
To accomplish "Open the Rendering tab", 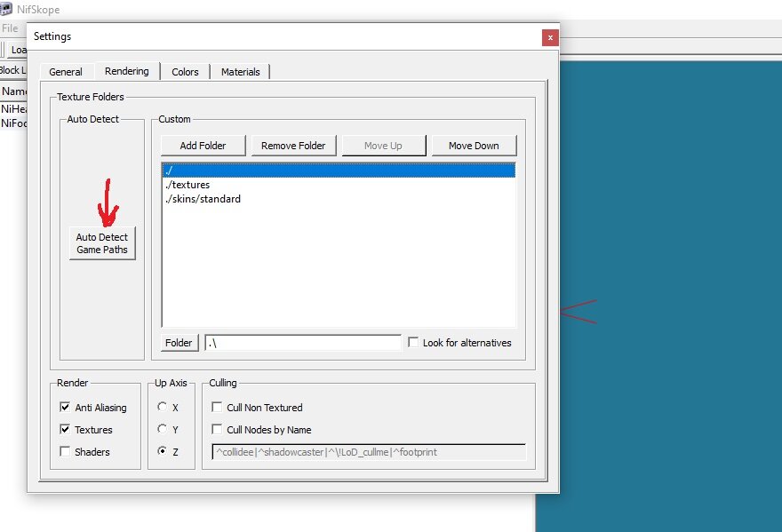I will pyautogui.click(x=127, y=71).
